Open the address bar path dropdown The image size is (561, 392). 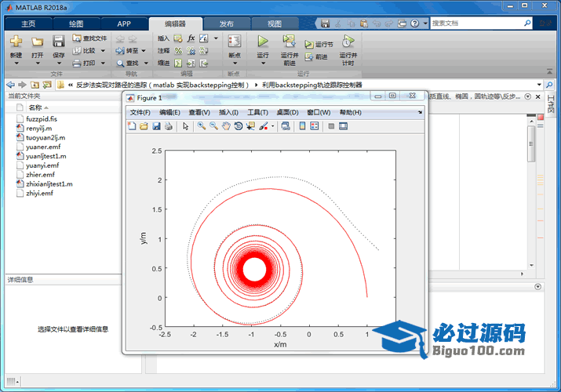click(x=539, y=85)
